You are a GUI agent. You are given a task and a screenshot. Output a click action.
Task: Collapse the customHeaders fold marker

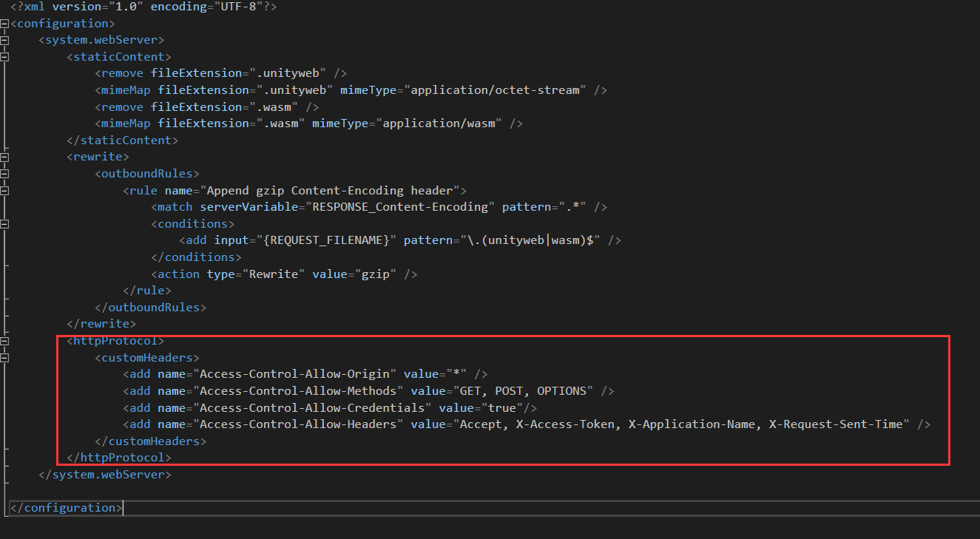click(4, 358)
